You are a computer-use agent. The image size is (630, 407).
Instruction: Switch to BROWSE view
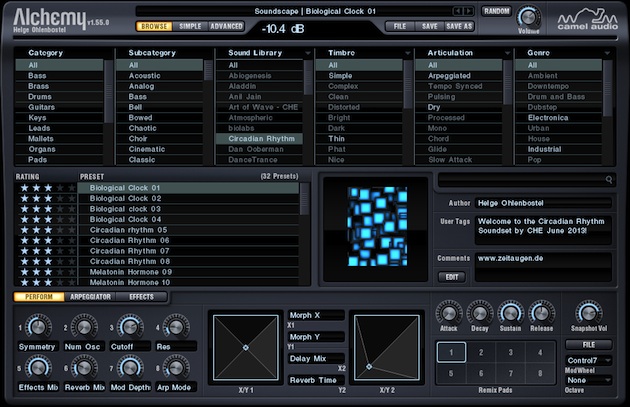(x=154, y=26)
